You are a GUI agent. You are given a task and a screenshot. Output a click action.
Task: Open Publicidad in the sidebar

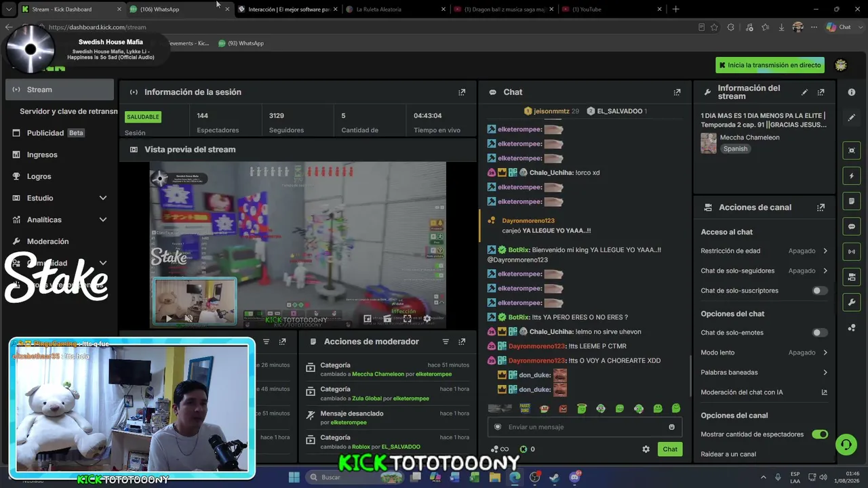(60, 133)
